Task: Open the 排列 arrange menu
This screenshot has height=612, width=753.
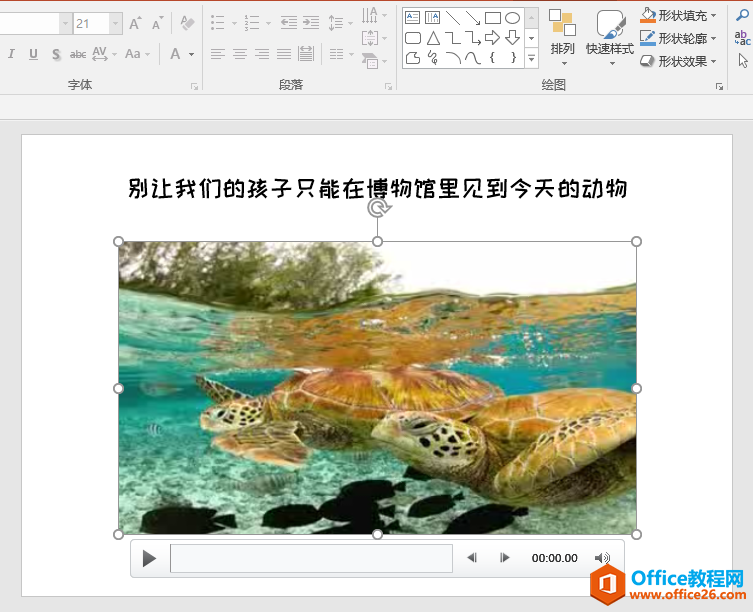Action: tap(562, 37)
